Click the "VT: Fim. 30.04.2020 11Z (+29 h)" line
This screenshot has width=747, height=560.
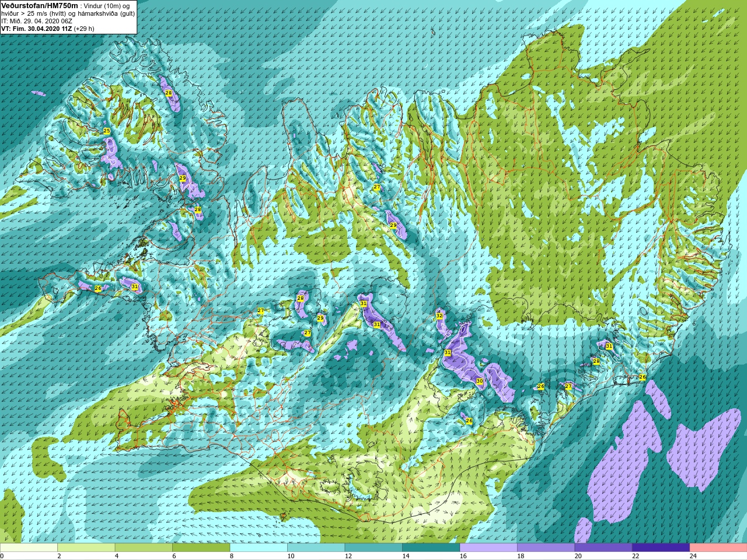pos(47,29)
